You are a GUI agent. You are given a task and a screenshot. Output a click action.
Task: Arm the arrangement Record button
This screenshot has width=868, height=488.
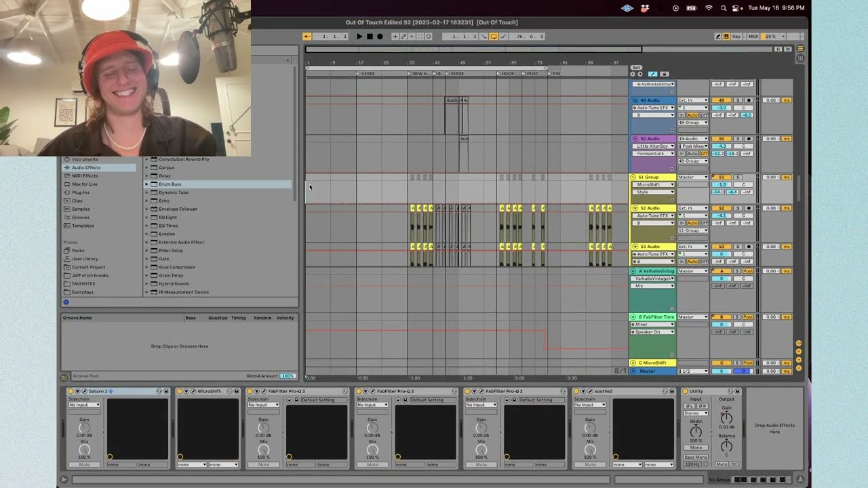click(380, 37)
